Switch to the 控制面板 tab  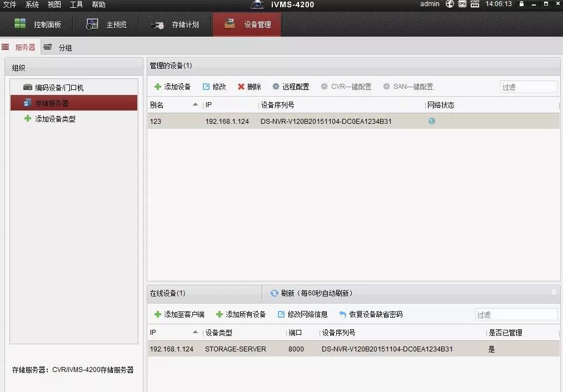tap(37, 24)
